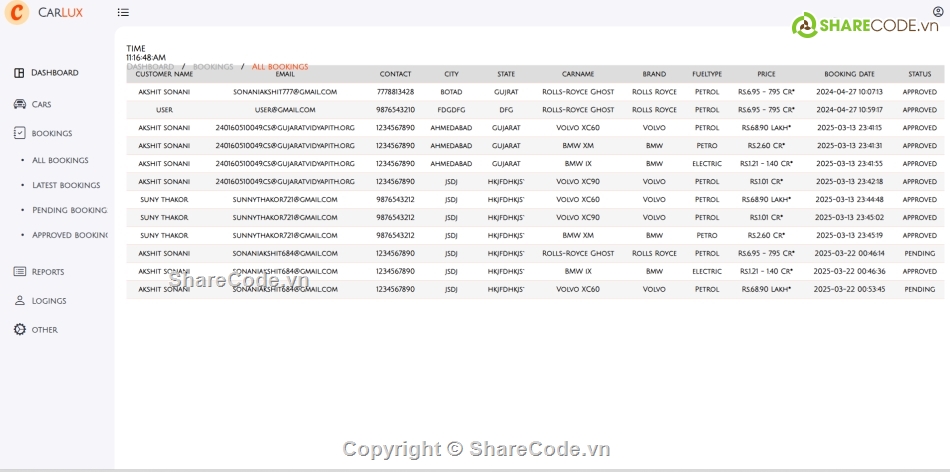Toggle the sidebar with the hamburger list icon
Image resolution: width=950 pixels, height=472 pixels.
123,12
